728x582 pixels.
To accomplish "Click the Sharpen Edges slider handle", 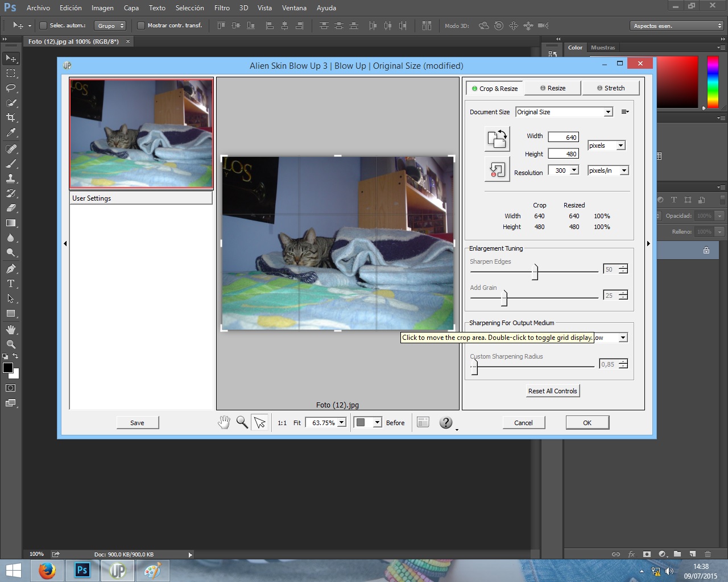I will [535, 272].
